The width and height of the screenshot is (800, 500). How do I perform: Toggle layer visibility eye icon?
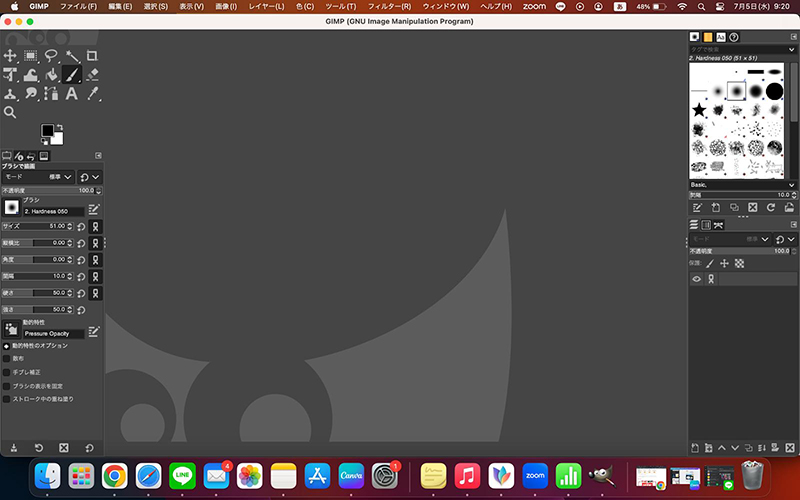(x=696, y=279)
